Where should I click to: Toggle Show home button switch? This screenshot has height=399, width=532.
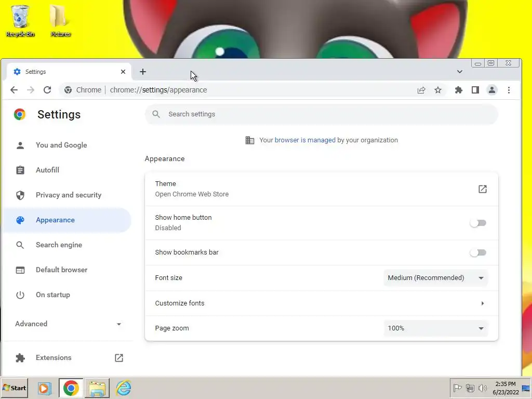pyautogui.click(x=478, y=223)
